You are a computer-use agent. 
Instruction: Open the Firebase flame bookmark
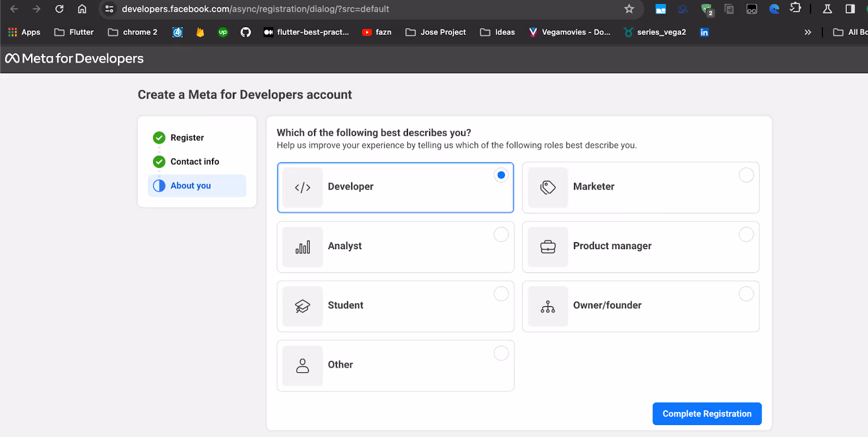click(x=200, y=32)
